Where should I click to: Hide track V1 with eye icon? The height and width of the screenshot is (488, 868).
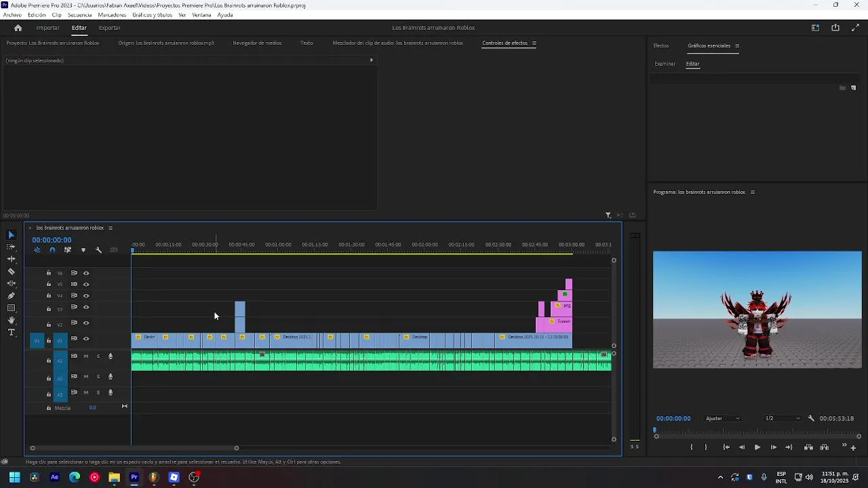(86, 339)
